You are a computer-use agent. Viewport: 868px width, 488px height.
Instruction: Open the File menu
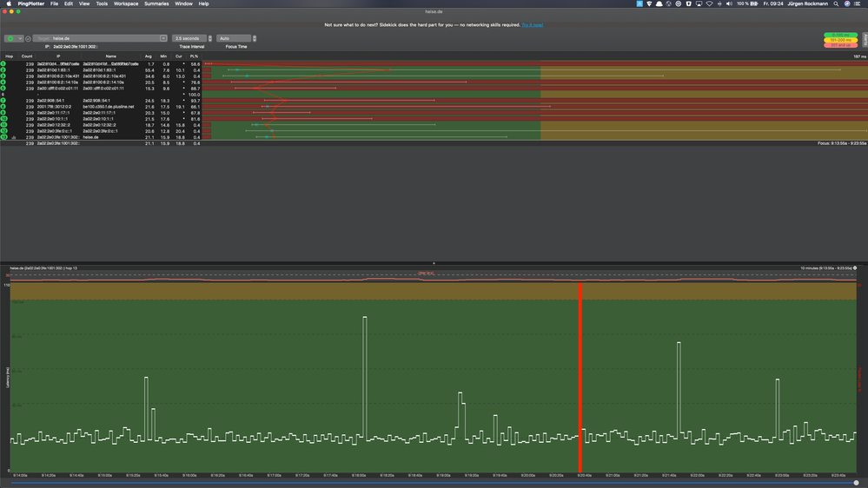point(54,3)
